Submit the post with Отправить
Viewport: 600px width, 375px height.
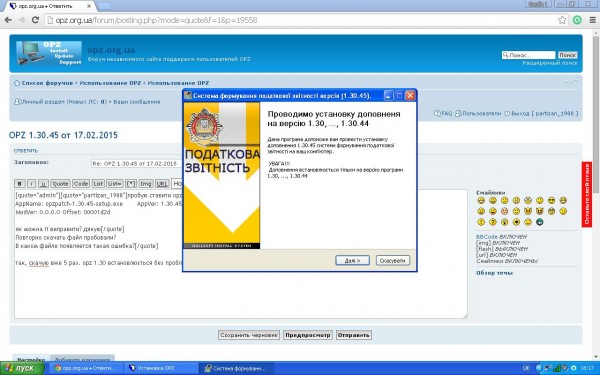click(354, 335)
